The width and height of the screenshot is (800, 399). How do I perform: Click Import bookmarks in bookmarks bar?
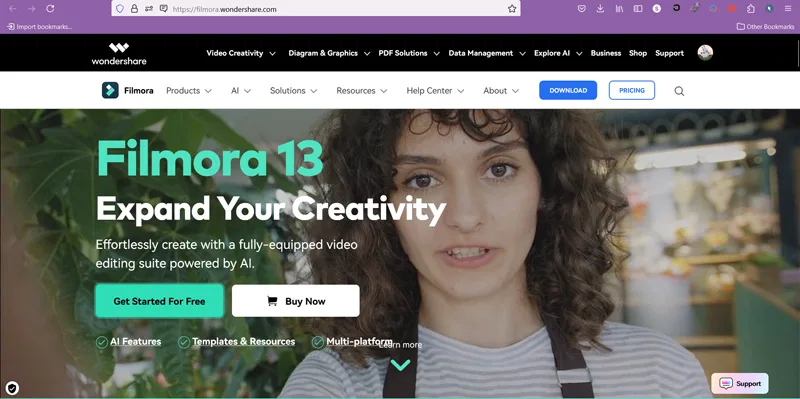39,27
